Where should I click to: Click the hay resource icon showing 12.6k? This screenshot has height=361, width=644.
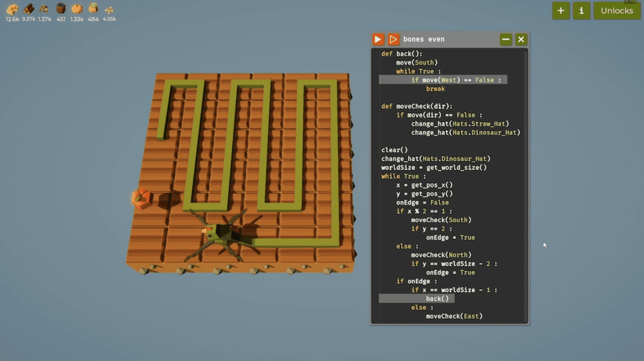point(12,9)
